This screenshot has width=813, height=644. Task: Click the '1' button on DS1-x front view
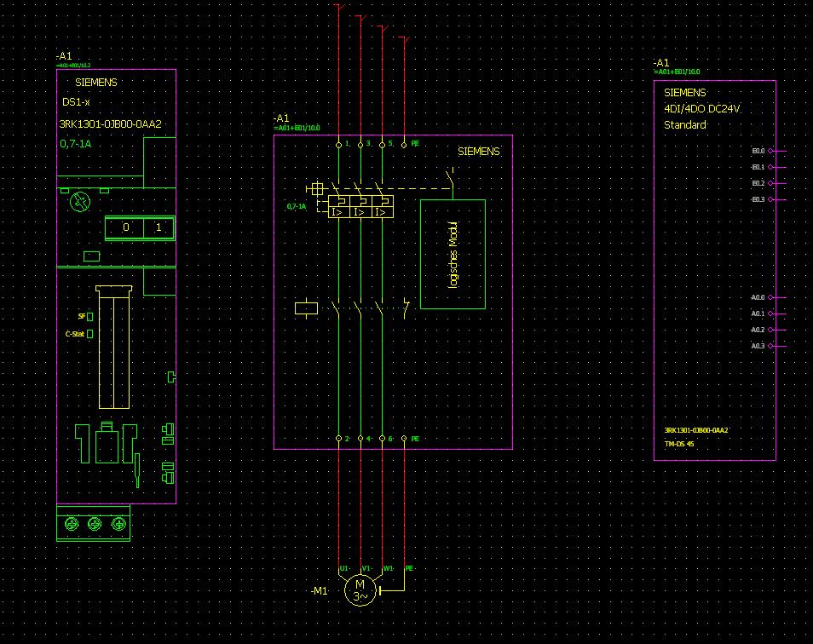click(159, 227)
